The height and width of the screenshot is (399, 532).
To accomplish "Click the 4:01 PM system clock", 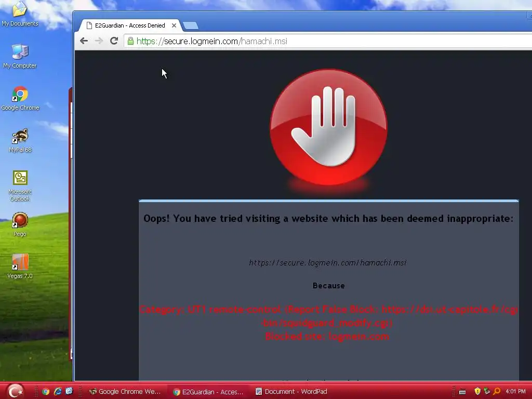I will (x=515, y=391).
